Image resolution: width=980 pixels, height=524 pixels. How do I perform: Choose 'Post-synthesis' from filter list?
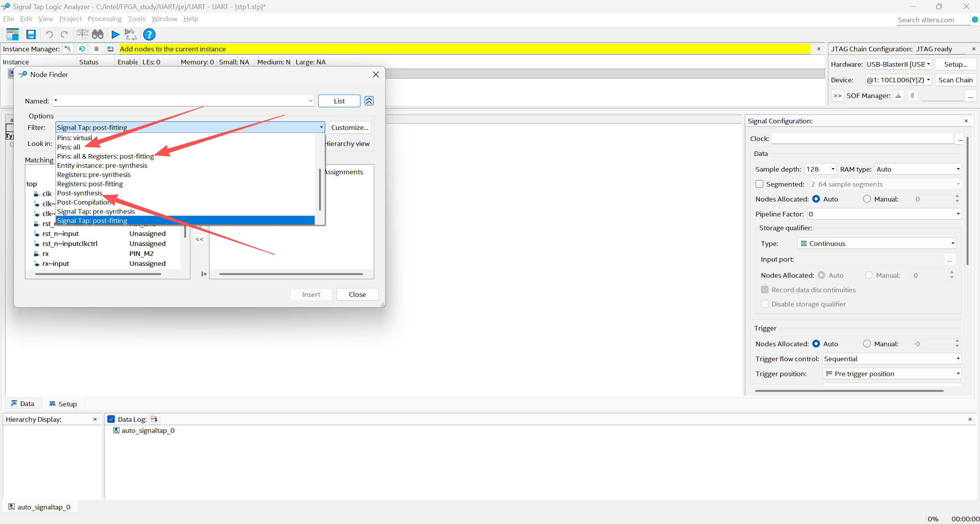pos(185,193)
